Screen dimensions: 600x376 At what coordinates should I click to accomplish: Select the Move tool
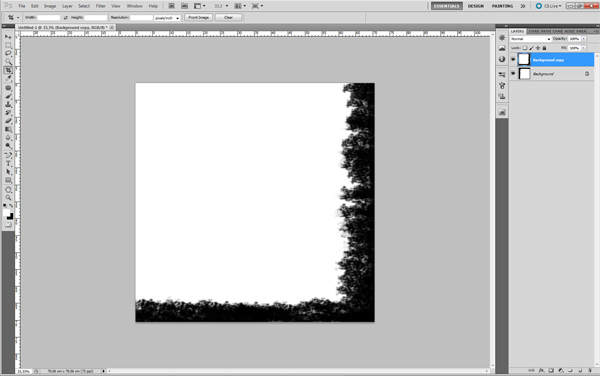pos(8,37)
